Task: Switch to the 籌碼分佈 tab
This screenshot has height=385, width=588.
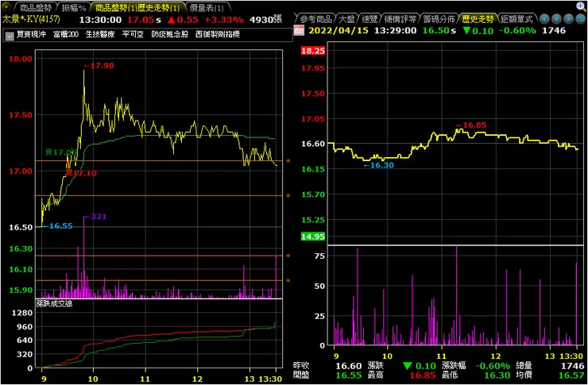Action: coord(439,19)
